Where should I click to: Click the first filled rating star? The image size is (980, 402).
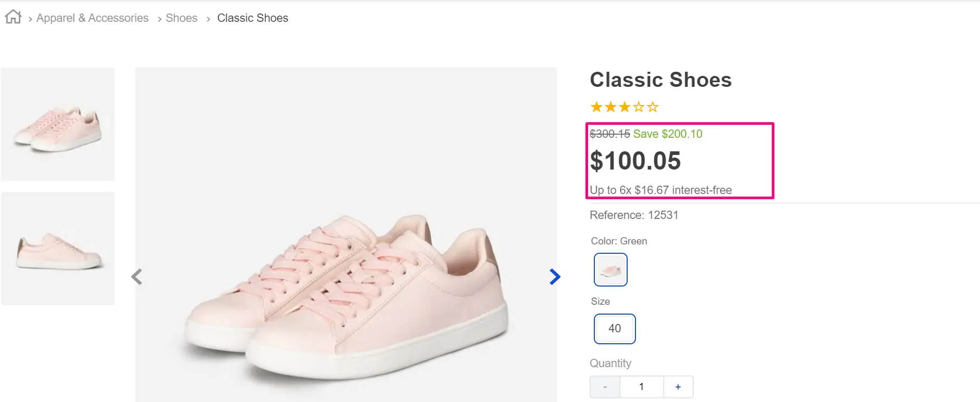[596, 107]
